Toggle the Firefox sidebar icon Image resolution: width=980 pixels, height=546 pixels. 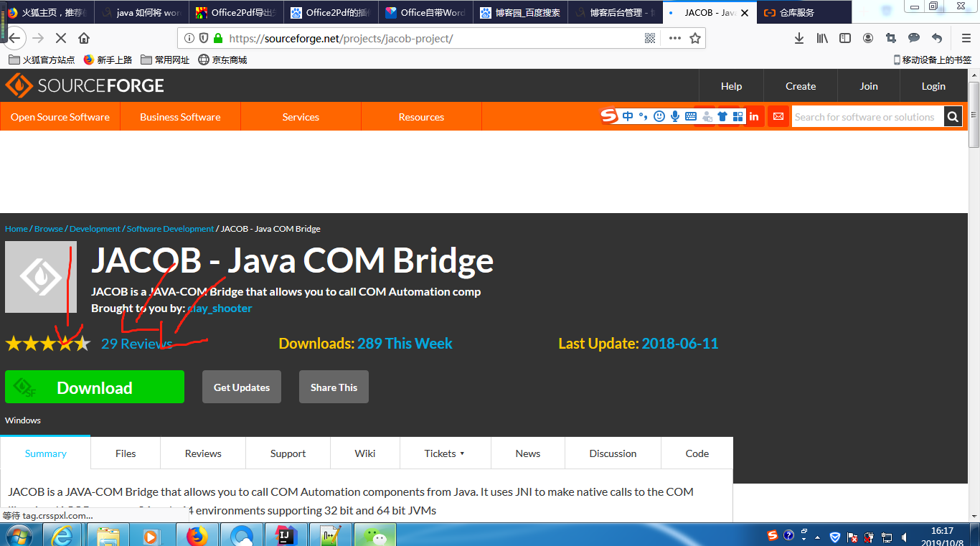click(x=845, y=38)
